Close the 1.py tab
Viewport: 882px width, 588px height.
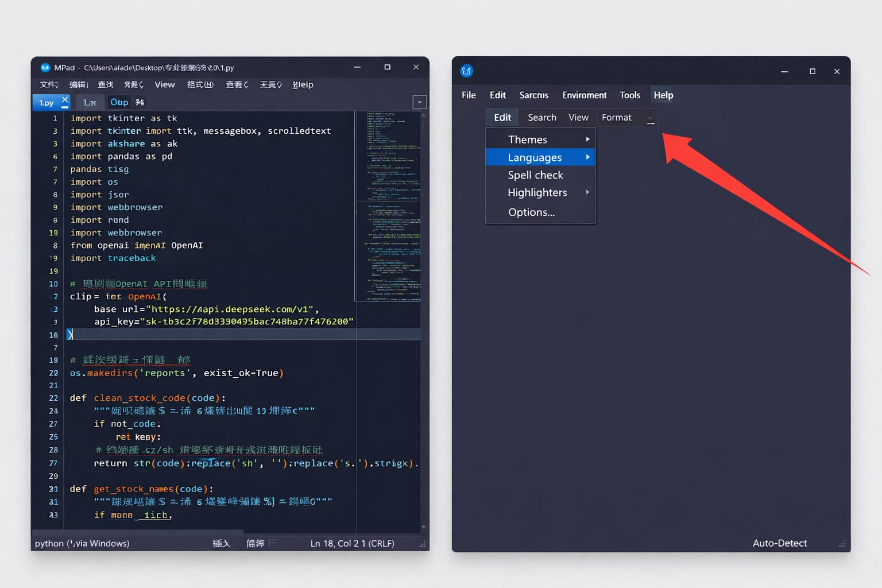pos(65,100)
